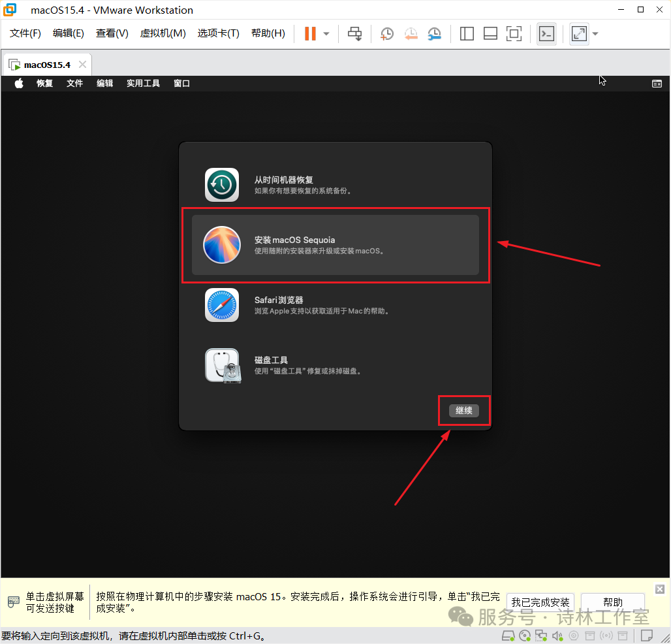Viewport: 671px width, 644px height.
Task: Open the 恢复 menu in the macOS menu bar
Action: point(44,83)
